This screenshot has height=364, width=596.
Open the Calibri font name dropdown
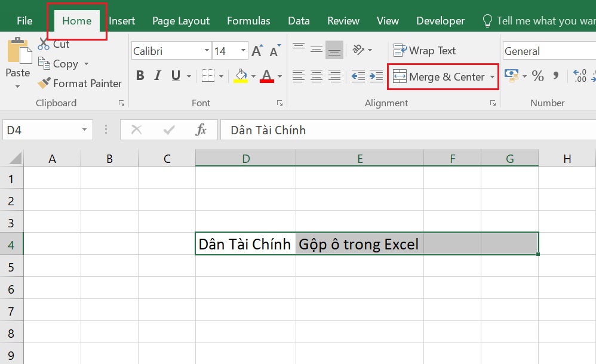click(x=207, y=51)
